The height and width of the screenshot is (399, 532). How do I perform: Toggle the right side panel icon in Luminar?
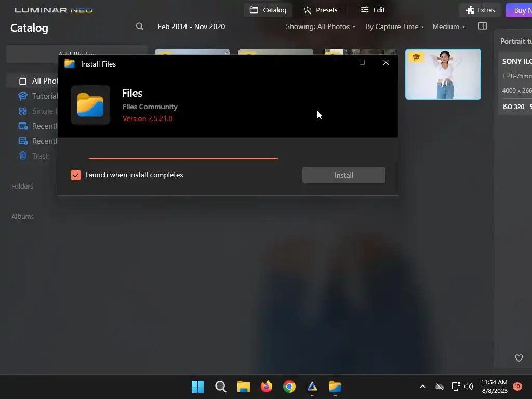(x=483, y=26)
